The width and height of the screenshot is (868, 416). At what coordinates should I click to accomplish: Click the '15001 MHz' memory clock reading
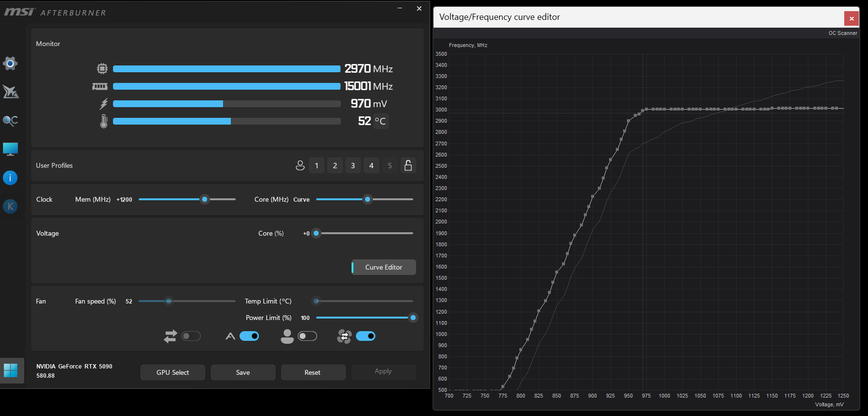pos(369,86)
